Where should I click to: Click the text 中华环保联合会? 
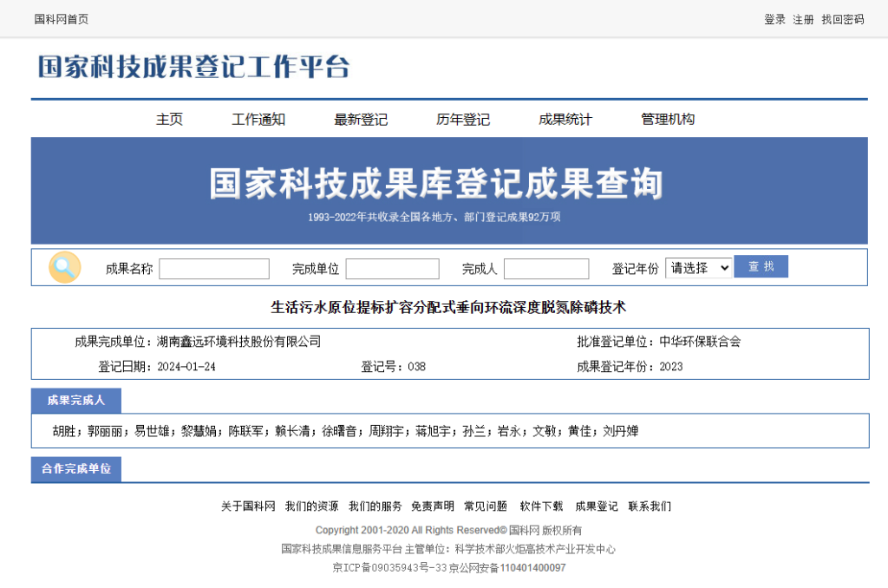700,342
